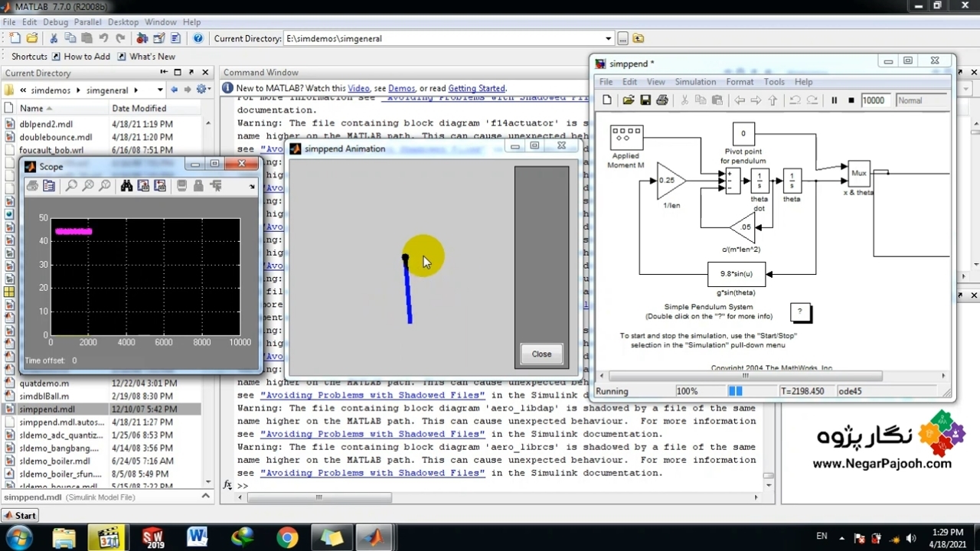Click Save axes settings icon in Scope
The image size is (980, 551).
click(x=143, y=186)
